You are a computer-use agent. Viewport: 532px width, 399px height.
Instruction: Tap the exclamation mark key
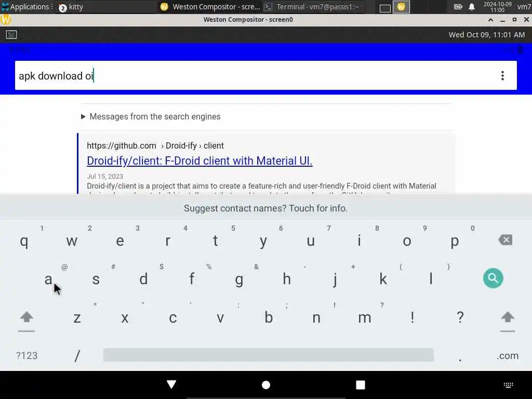tap(412, 317)
